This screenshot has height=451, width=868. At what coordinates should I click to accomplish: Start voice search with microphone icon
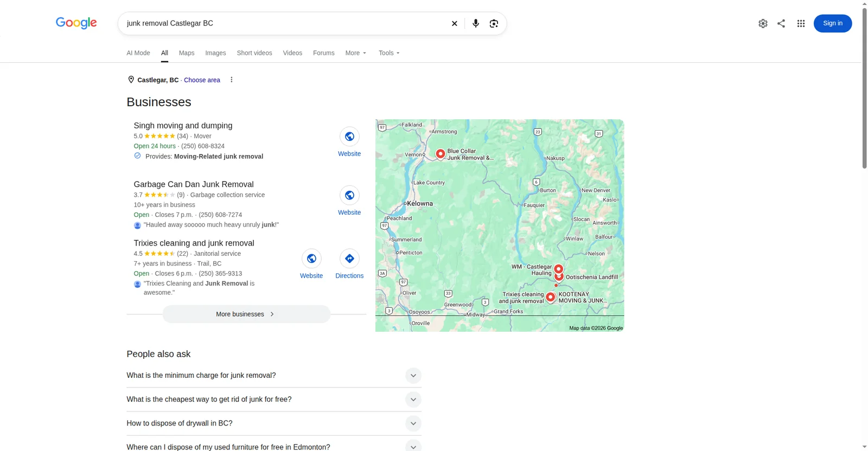tap(476, 23)
